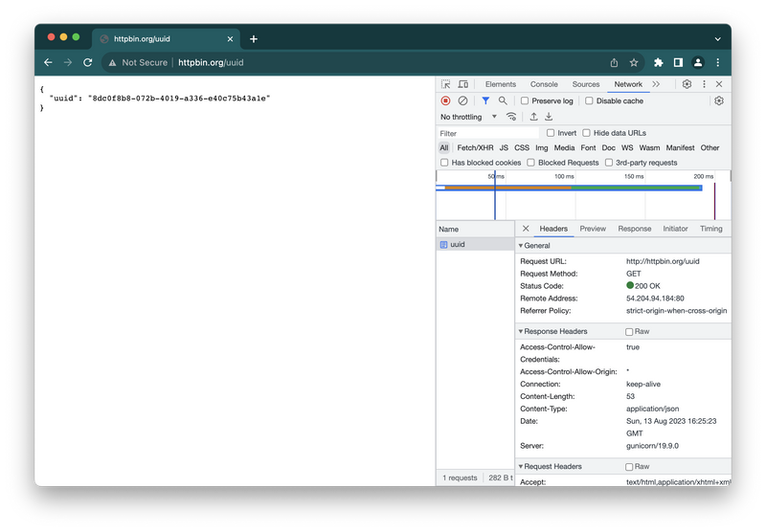Open network search with magnifier icon
This screenshot has height=532, width=766.
point(503,100)
